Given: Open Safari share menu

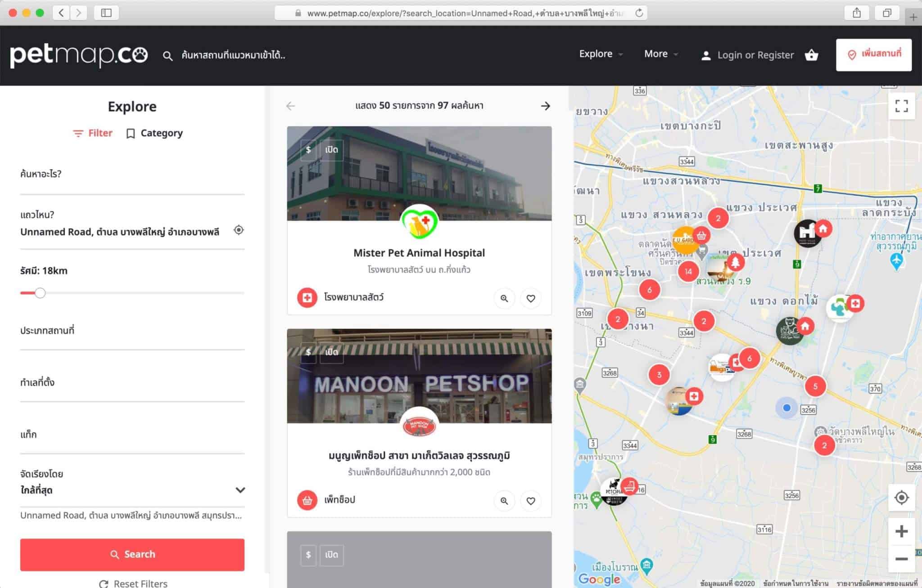Looking at the screenshot, I should (x=857, y=13).
